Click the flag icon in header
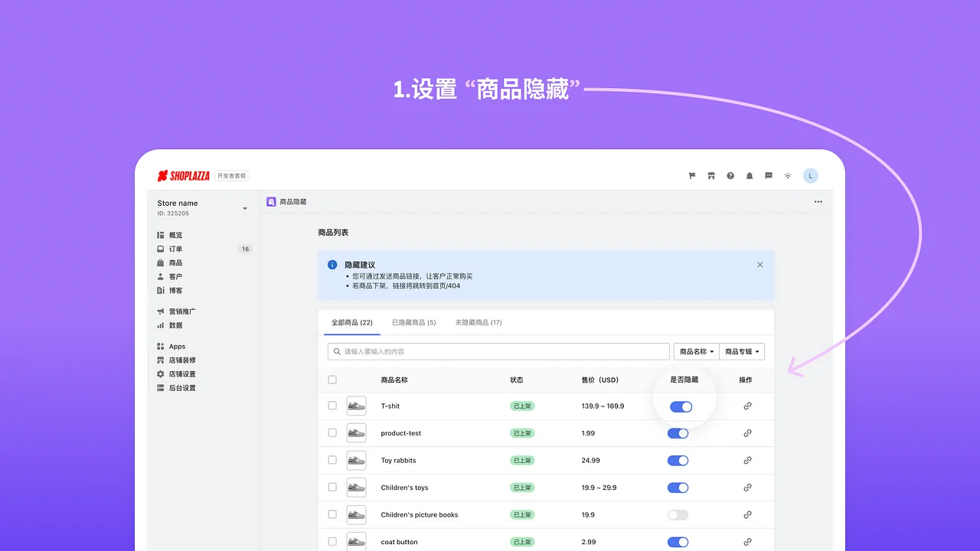This screenshot has height=551, width=980. (692, 176)
